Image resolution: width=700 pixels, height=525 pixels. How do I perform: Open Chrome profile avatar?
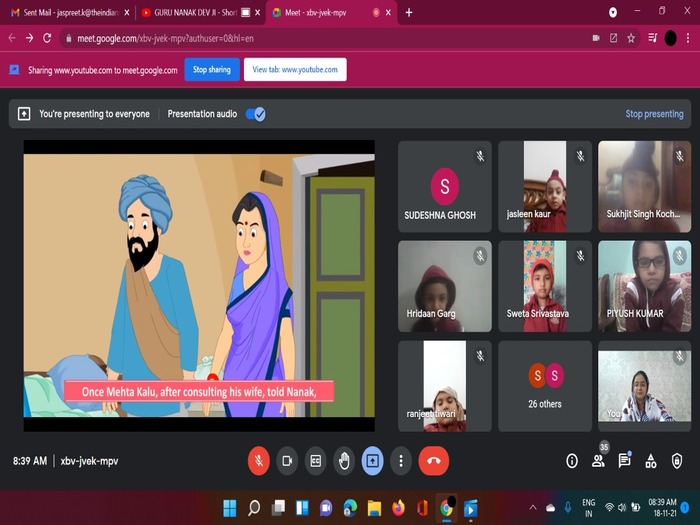tap(670, 38)
